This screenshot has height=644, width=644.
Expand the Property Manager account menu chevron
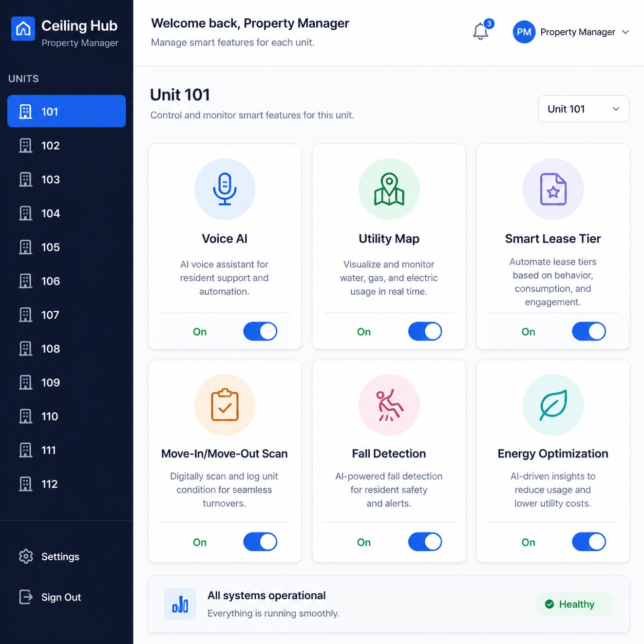click(x=626, y=32)
